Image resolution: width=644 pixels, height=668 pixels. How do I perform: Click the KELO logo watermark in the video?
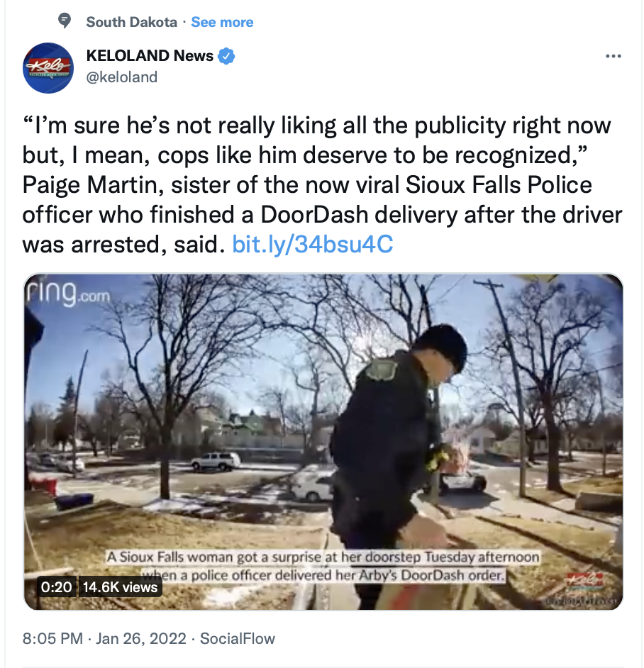tap(584, 580)
